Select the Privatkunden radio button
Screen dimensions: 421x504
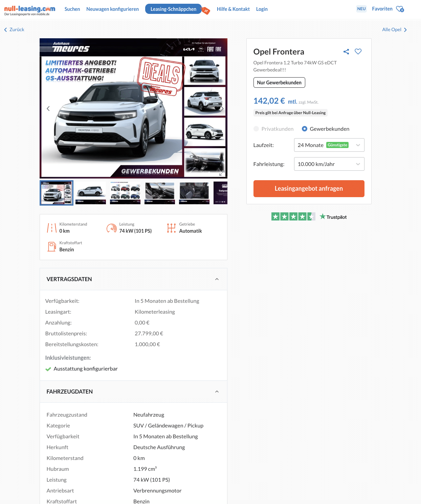click(256, 129)
